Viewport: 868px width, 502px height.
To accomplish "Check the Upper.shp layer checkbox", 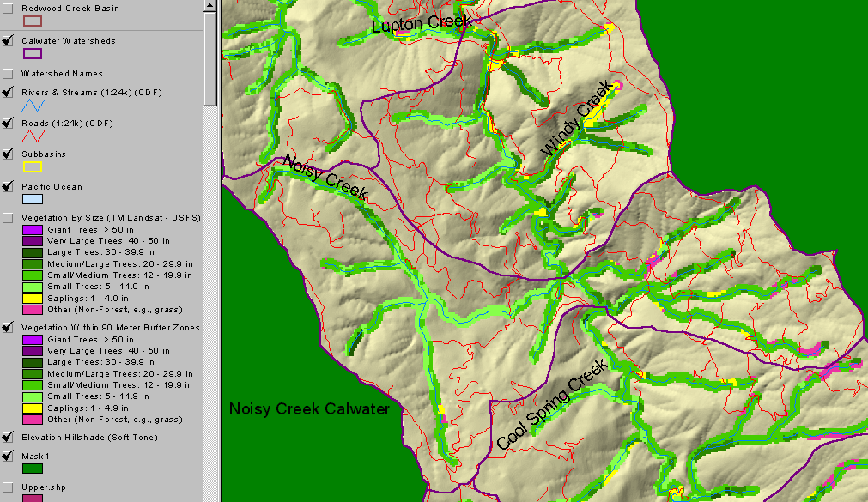I will tap(8, 487).
